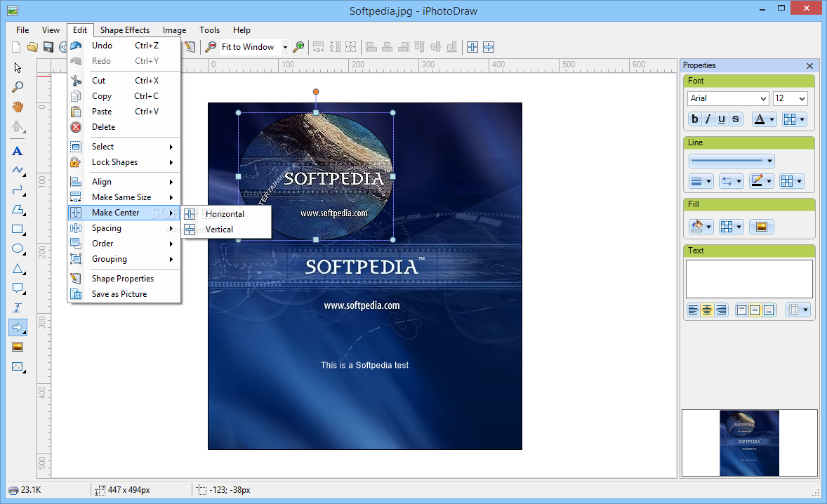Click Undo in the Edit menu
This screenshot has width=827, height=504.
pos(124,46)
